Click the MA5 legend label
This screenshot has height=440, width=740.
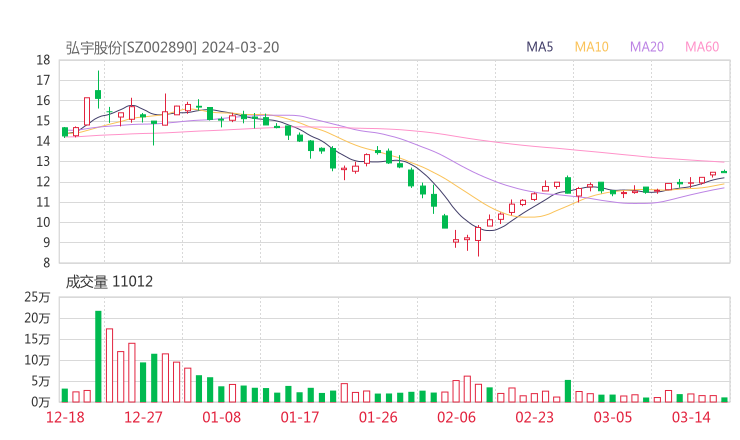pyautogui.click(x=539, y=47)
